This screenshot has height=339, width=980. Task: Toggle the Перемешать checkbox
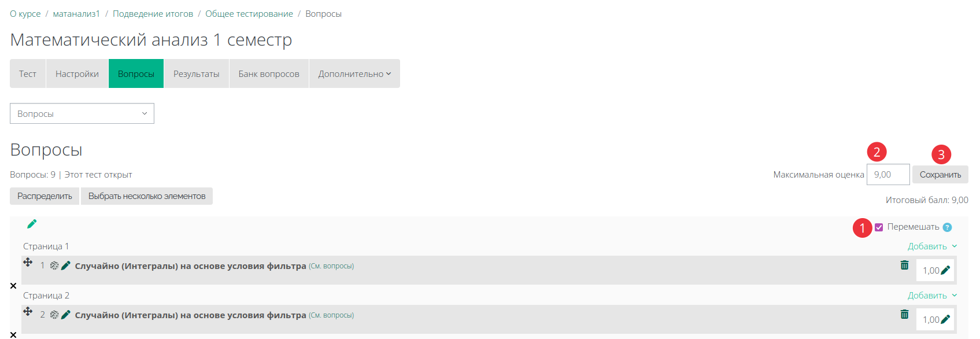[879, 227]
